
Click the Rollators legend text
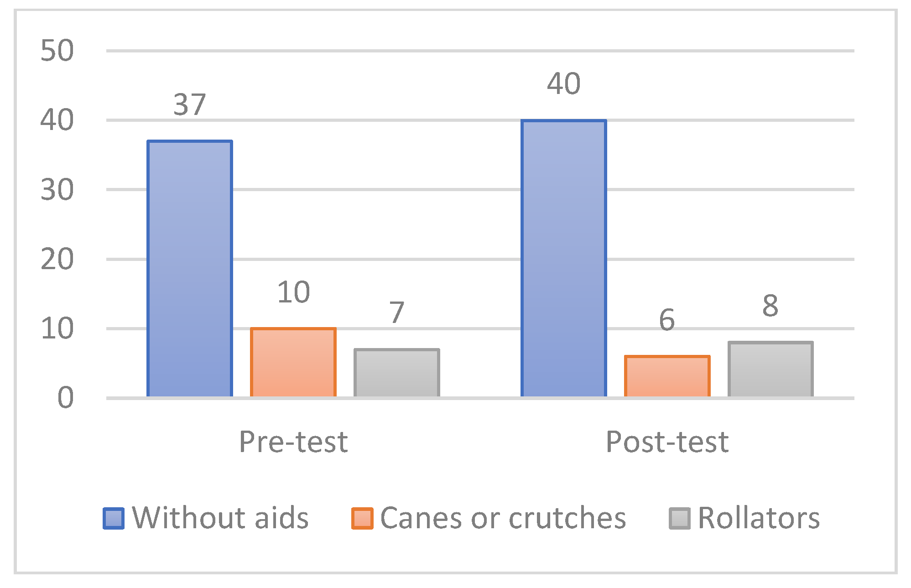click(759, 518)
